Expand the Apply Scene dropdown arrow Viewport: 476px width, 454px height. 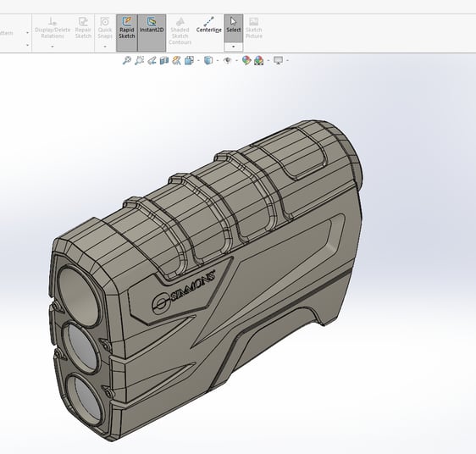(268, 60)
